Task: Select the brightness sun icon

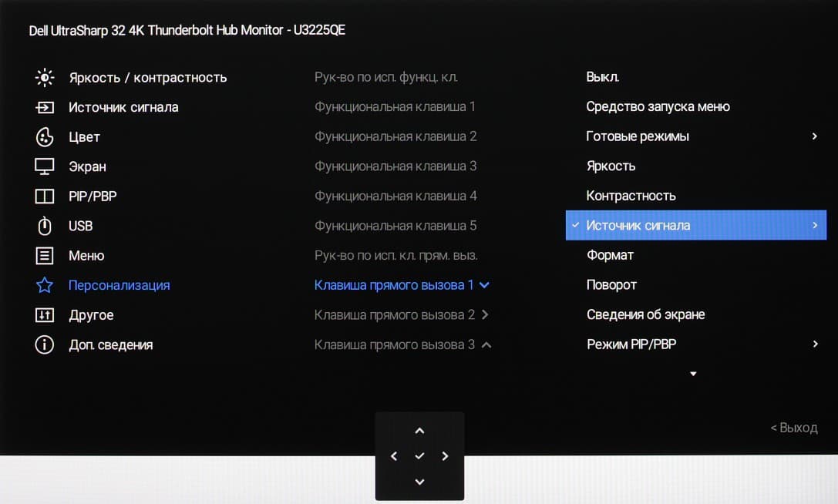Action: pyautogui.click(x=45, y=78)
